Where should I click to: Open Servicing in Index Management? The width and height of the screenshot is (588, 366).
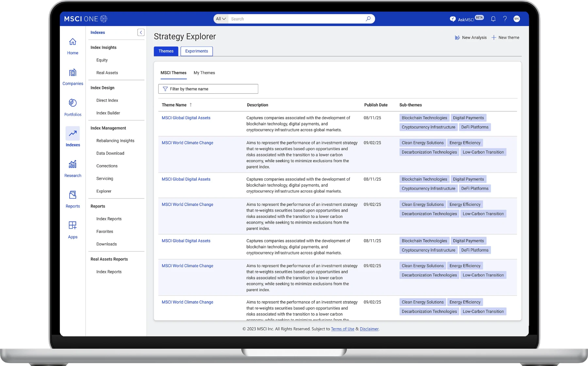click(105, 179)
